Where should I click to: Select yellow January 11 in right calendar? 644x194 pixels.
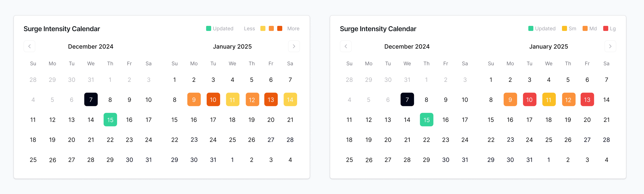(549, 100)
